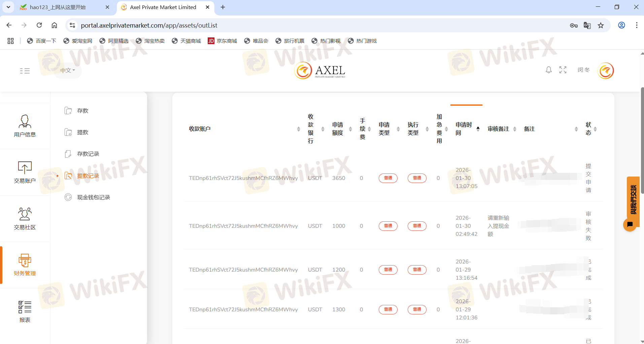Select 现金钱包记录 menu item
Screen dimensions: 644x344
coord(93,197)
